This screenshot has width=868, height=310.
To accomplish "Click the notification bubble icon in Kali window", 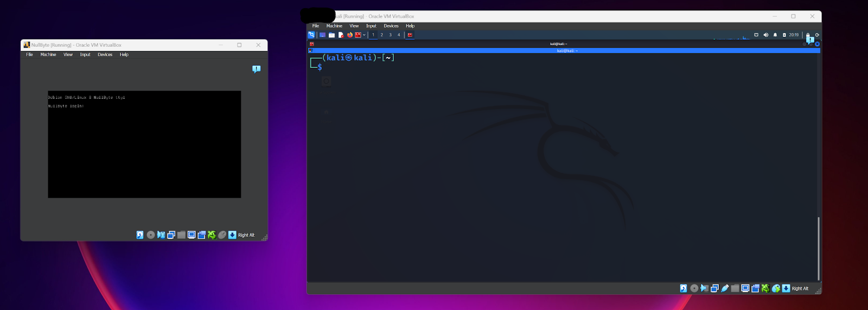I will tap(810, 40).
